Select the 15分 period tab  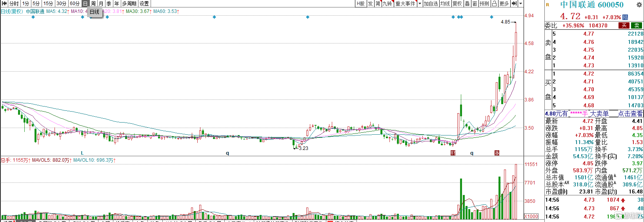point(48,4)
